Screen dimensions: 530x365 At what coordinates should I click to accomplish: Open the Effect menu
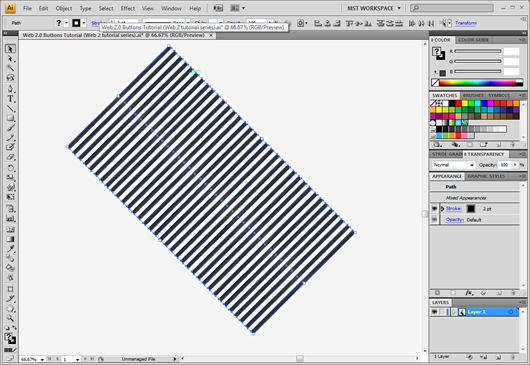click(128, 8)
